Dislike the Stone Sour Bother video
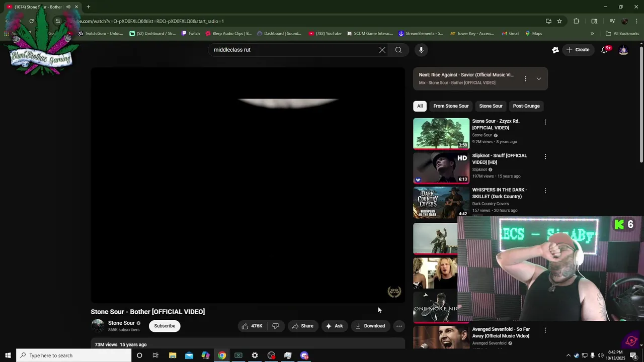This screenshot has height=362, width=644. pyautogui.click(x=276, y=326)
